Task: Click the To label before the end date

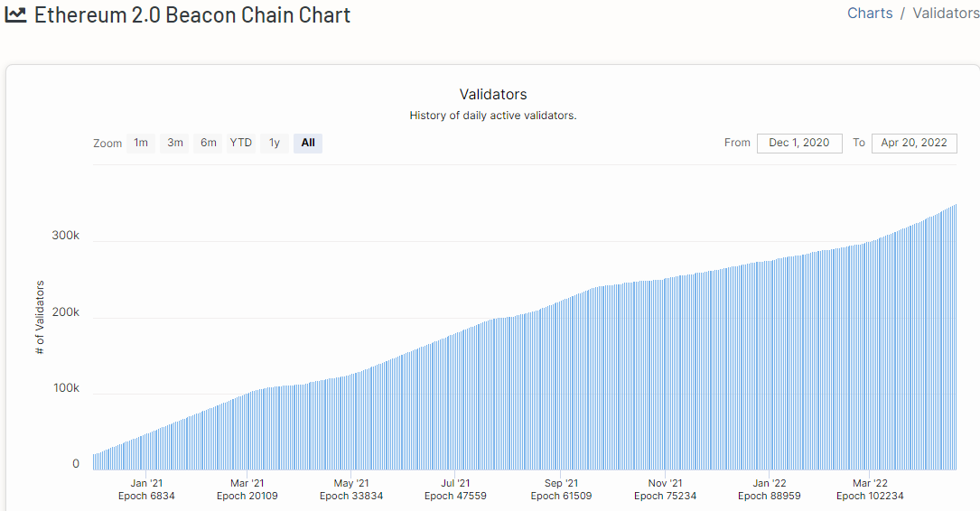Action: [x=859, y=143]
